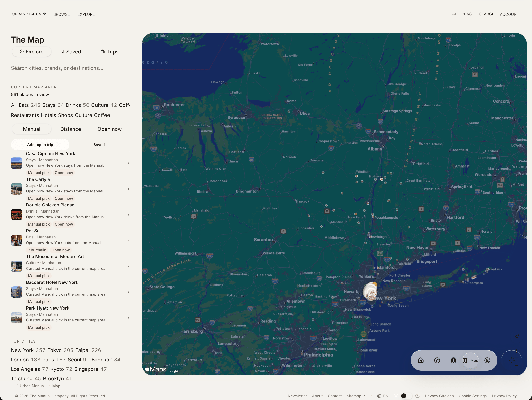Click the home icon in breadcrumb
The height and width of the screenshot is (400, 532).
(x=17, y=386)
